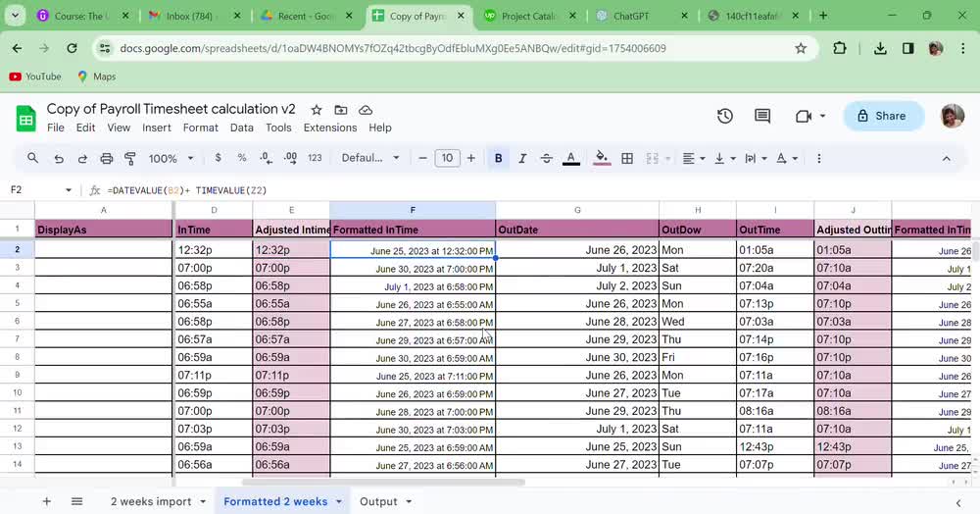The image size is (980, 514).
Task: Select column G header
Action: (x=577, y=210)
